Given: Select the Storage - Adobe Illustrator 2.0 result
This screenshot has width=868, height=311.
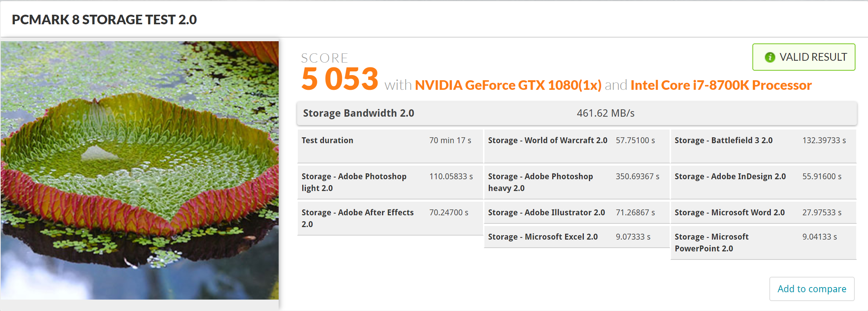Looking at the screenshot, I should click(576, 212).
